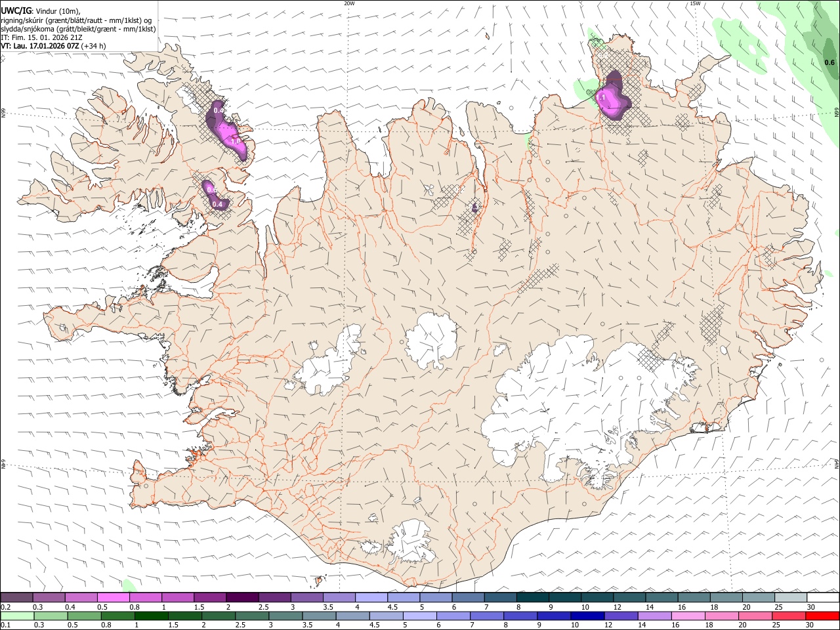Select the bottom-row green swatch for 0.3

[x=51, y=616]
